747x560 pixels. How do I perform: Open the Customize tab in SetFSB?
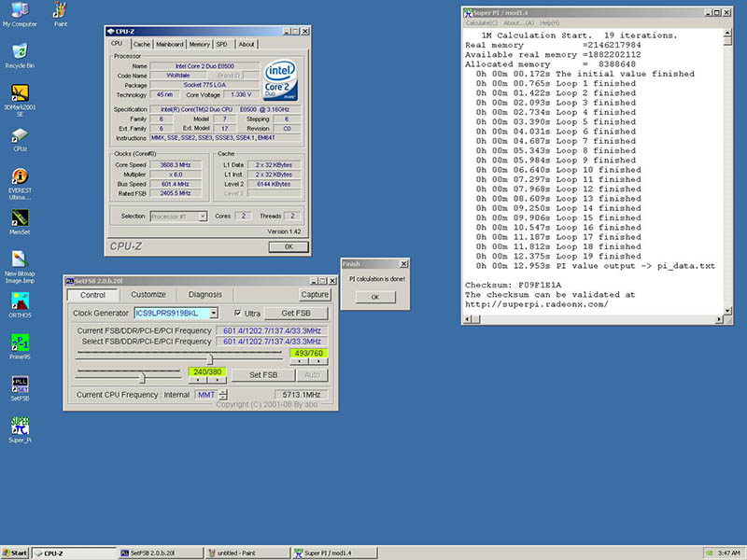[x=148, y=295]
